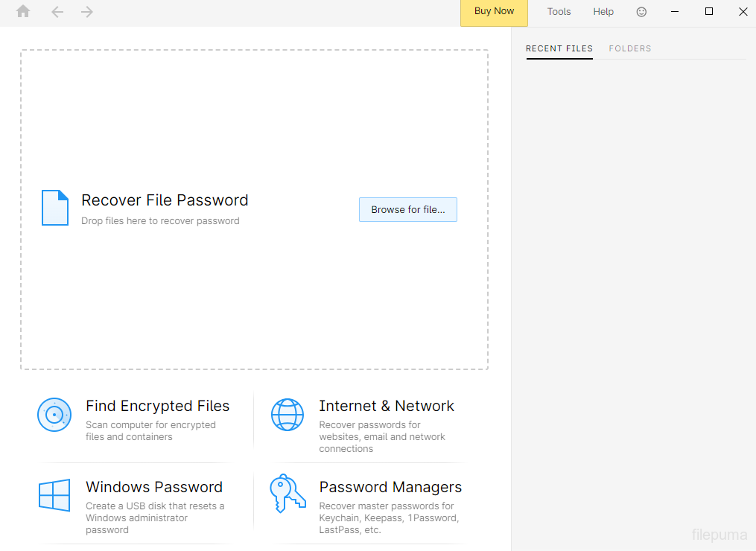Select the Windows Password heading
Image resolution: width=756 pixels, height=551 pixels.
pos(154,487)
